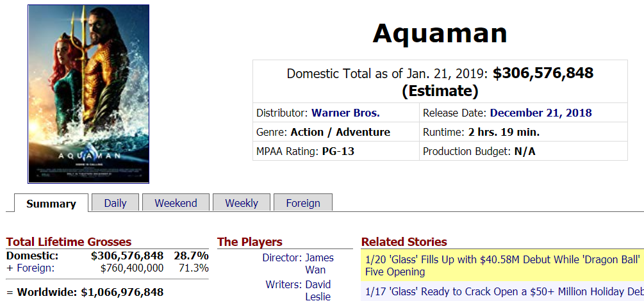Select the domestic total $306,576,848 estimate figure

point(543,73)
